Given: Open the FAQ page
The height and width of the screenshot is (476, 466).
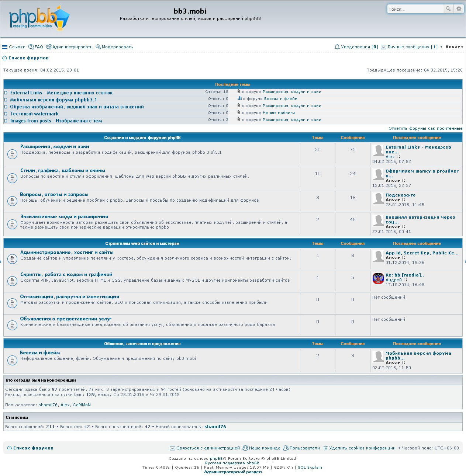Looking at the screenshot, I should tap(36, 47).
